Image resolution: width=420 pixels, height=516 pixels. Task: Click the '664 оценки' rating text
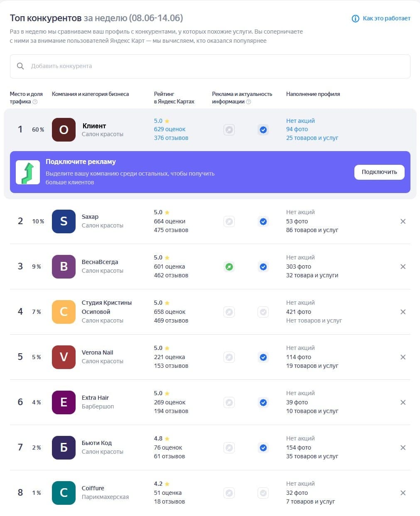tap(169, 221)
